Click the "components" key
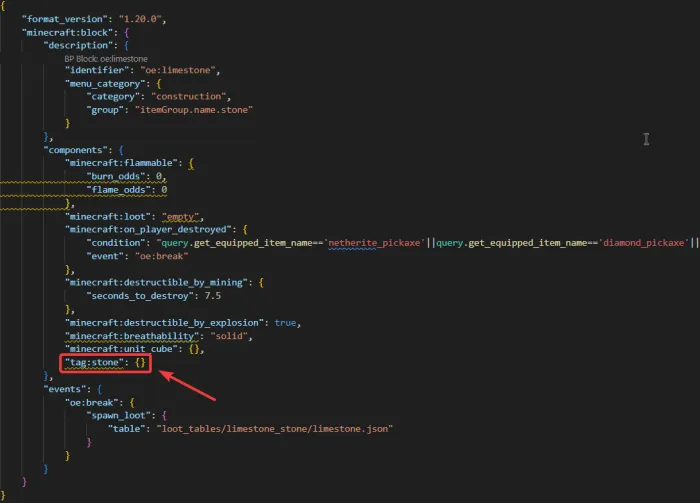 pos(75,150)
